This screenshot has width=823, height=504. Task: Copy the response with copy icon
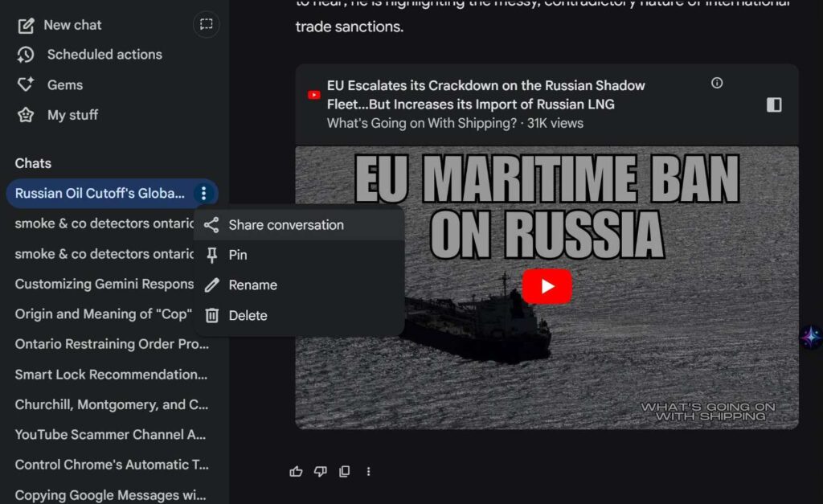click(x=344, y=472)
